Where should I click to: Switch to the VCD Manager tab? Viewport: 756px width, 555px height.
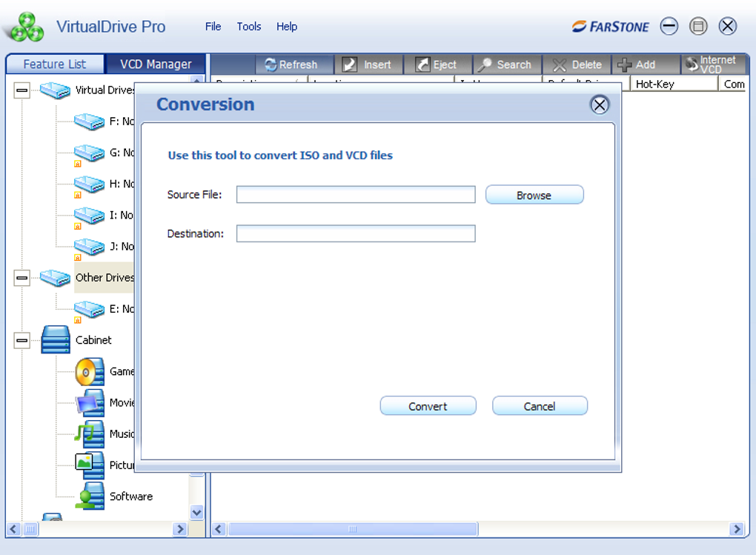[156, 64]
